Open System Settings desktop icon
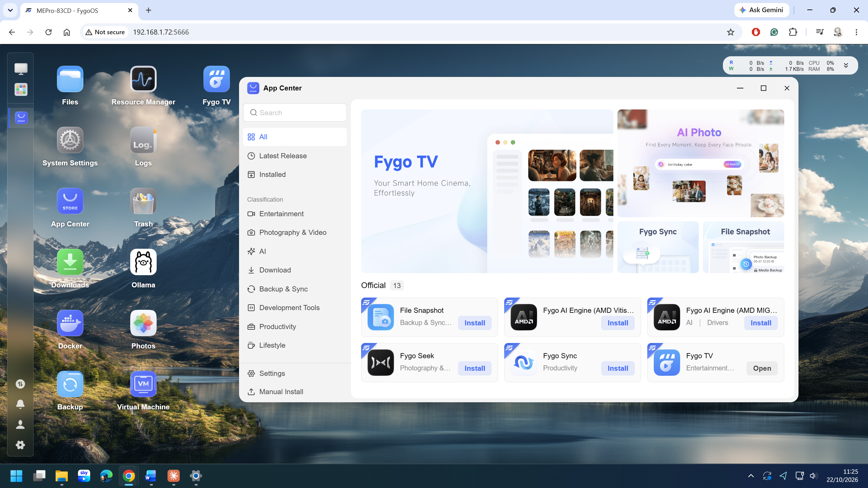The height and width of the screenshot is (488, 868). [70, 140]
